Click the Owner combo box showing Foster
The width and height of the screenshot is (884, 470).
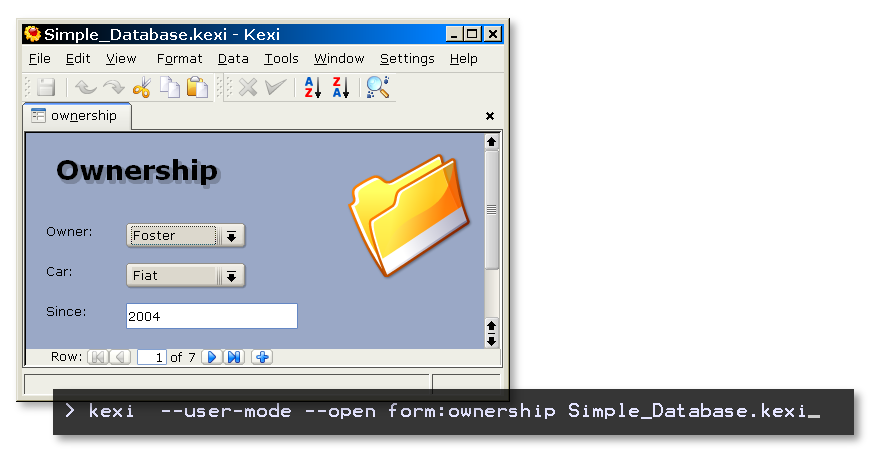pos(172,236)
